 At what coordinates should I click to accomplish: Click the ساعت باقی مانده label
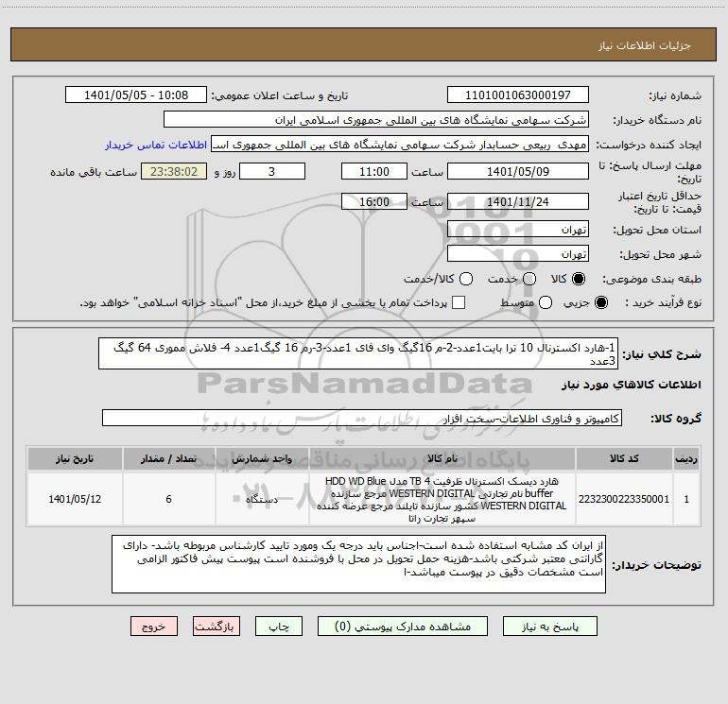pos(94,172)
